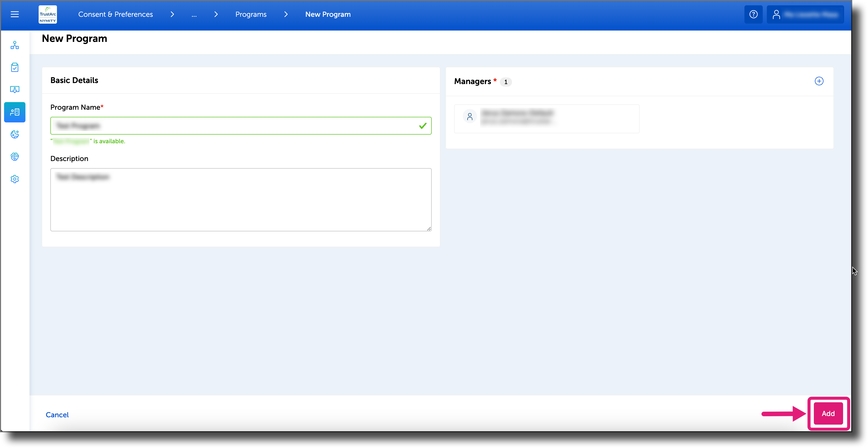Open the help question mark icon
Image resolution: width=868 pixels, height=448 pixels.
(x=753, y=14)
